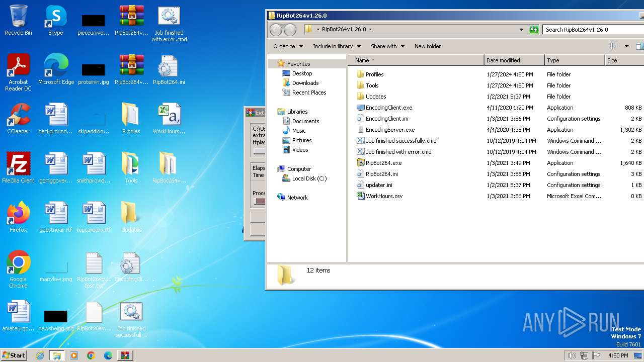
Task: Sort by the Date modified column
Action: [514, 60]
